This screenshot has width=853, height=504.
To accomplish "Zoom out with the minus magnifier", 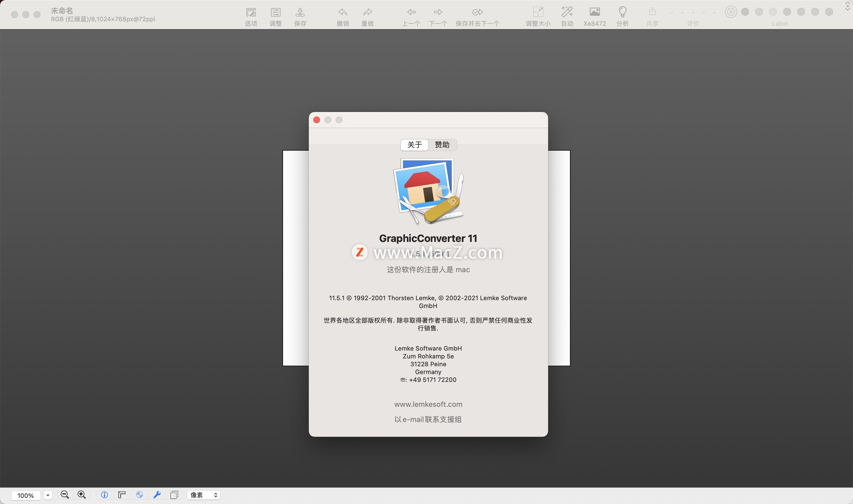I will [65, 495].
